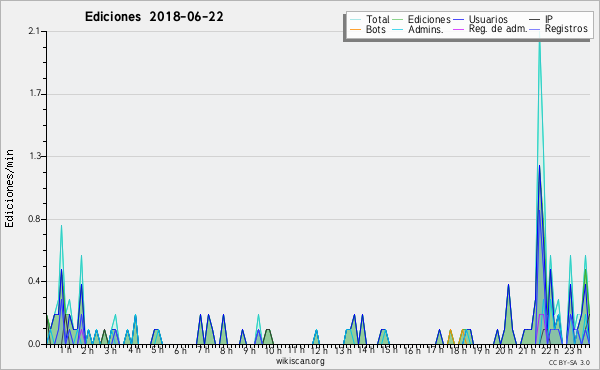This screenshot has width=600, height=370.
Task: Click the CC BY-SA 3.0 license text
Action: pos(569,362)
